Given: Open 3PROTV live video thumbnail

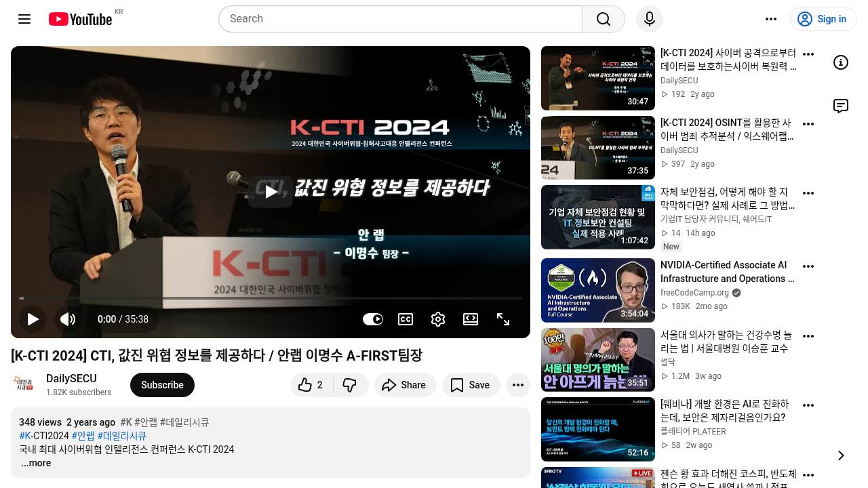Looking at the screenshot, I should pos(598,478).
